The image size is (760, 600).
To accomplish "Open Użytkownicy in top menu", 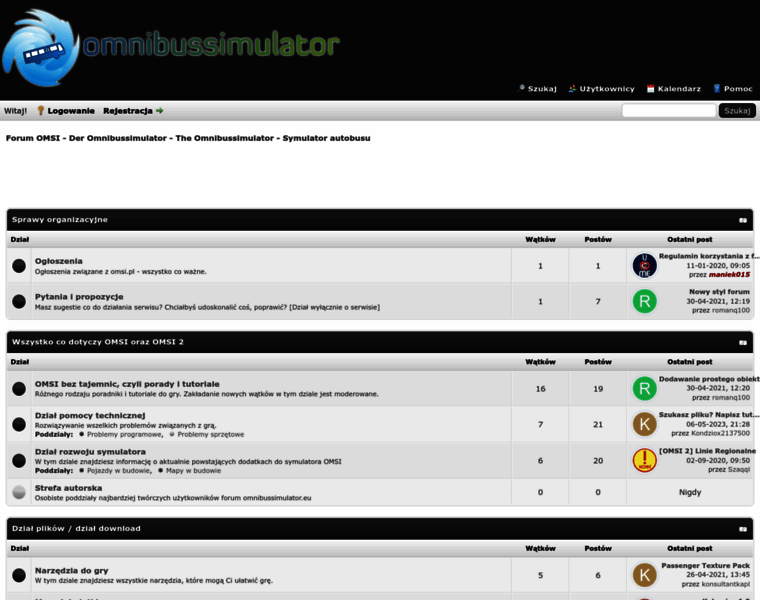I will 607,89.
